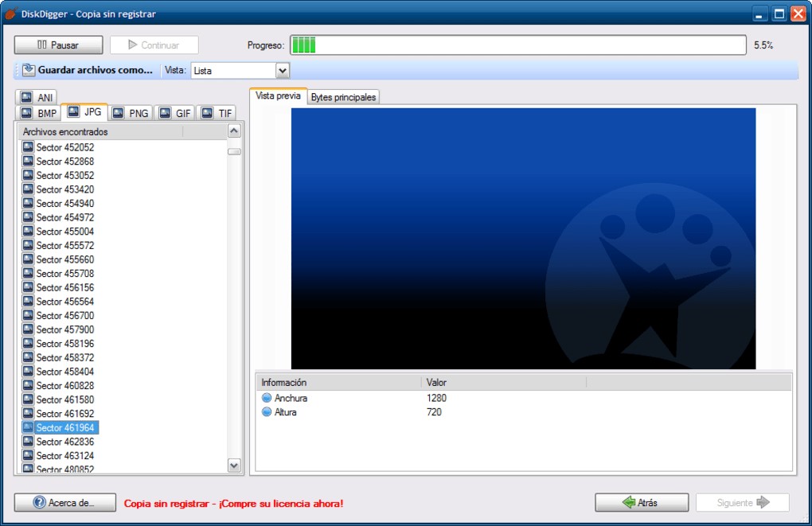Viewport: 812px width, 526px height.
Task: Click the blue bullet icon beside Altura
Action: click(x=267, y=412)
